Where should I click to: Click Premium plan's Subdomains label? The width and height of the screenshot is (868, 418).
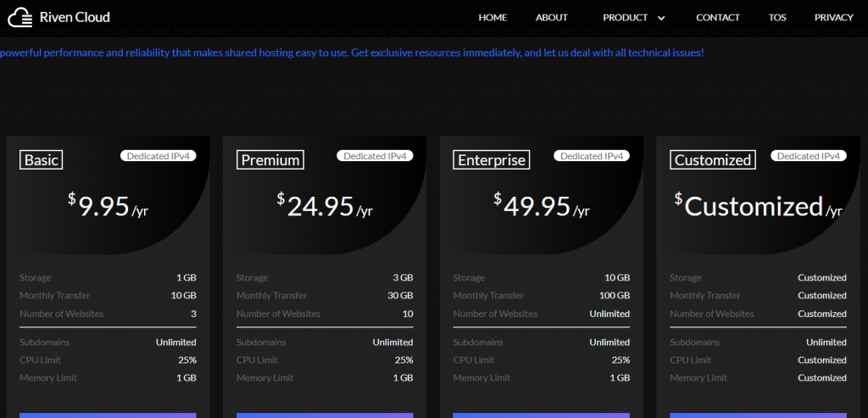point(261,343)
